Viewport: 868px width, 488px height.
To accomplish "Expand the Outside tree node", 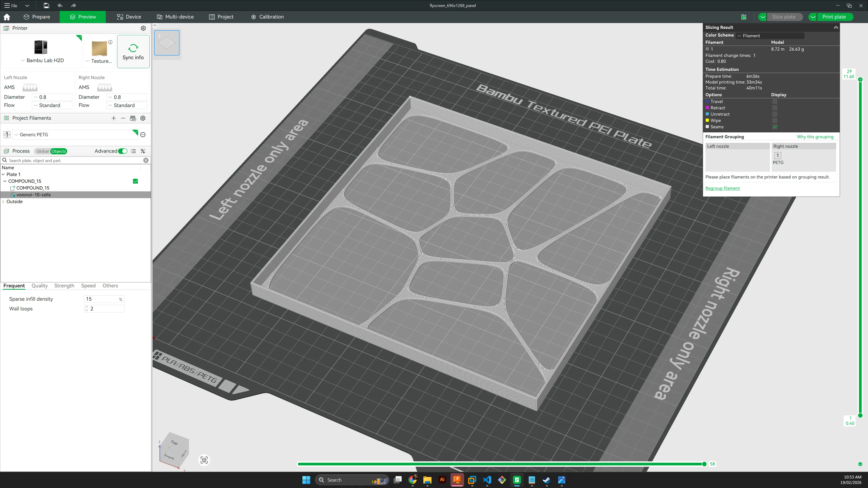I will 3,202.
